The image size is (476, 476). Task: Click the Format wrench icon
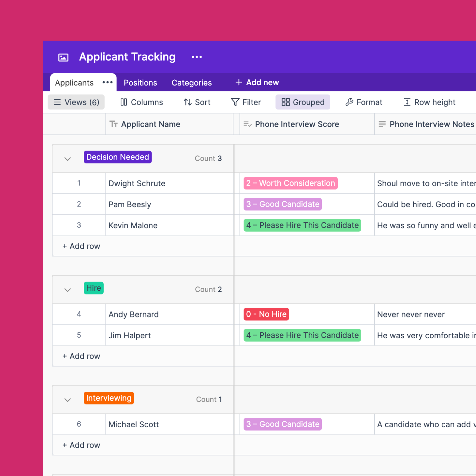pos(349,102)
